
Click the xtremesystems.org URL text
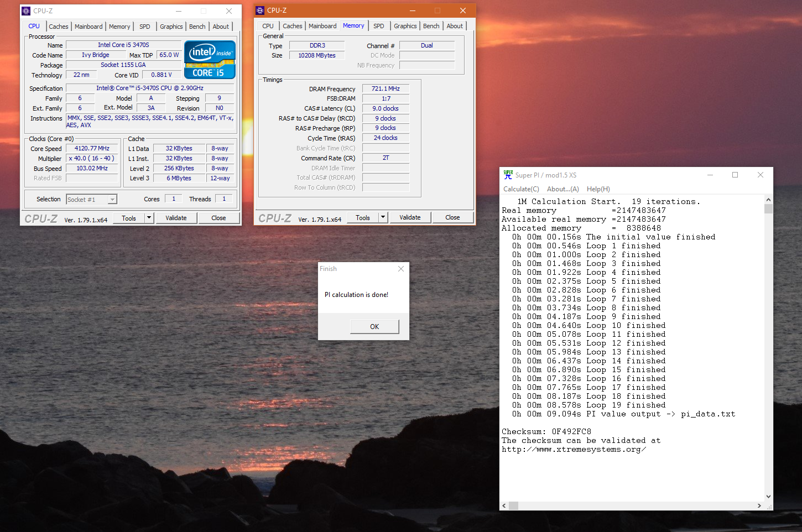[x=574, y=449]
